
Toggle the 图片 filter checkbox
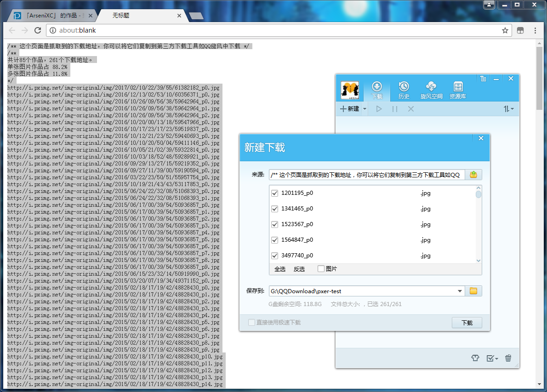click(x=321, y=268)
